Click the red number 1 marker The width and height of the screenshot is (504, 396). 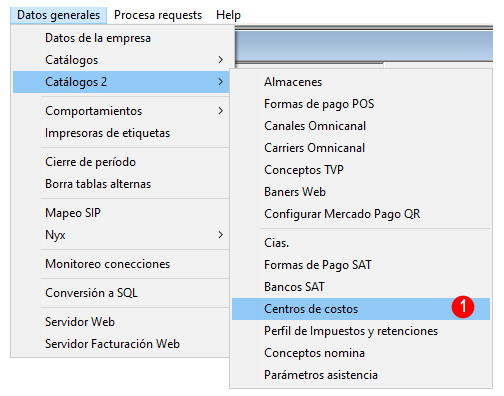(463, 307)
